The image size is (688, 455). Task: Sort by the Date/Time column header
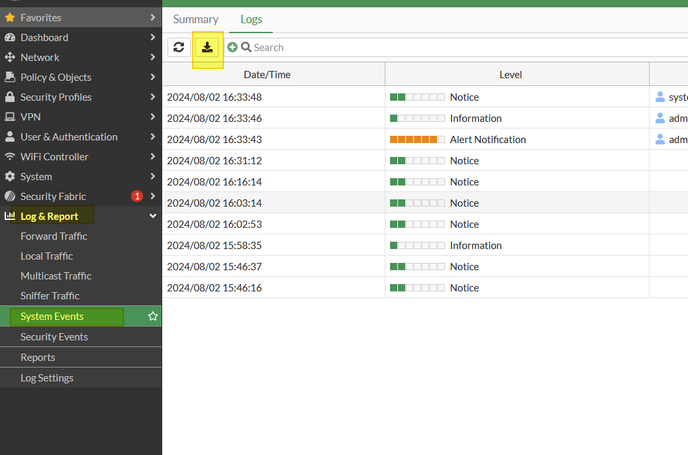tap(274, 74)
